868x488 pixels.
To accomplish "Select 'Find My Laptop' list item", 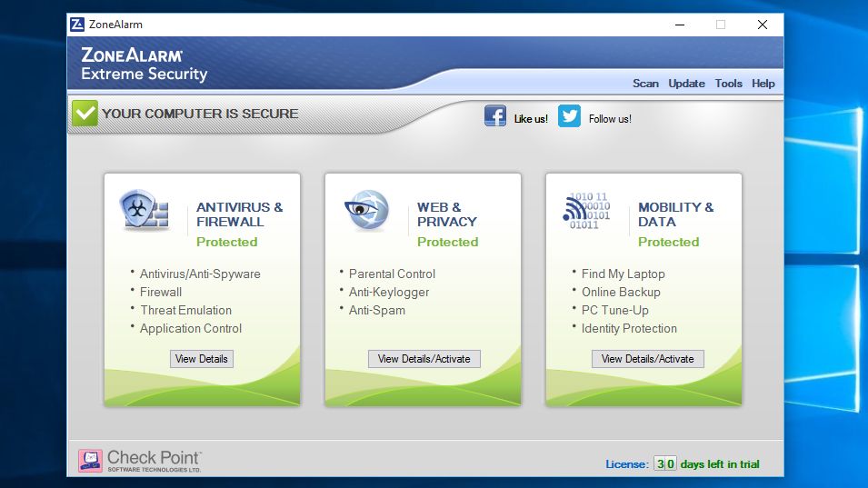I will click(623, 274).
